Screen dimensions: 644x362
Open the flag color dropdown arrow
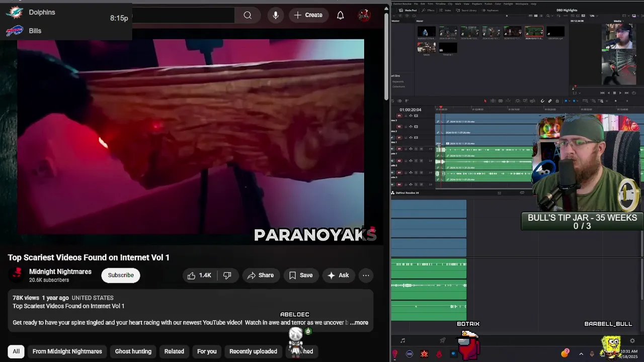point(570,101)
